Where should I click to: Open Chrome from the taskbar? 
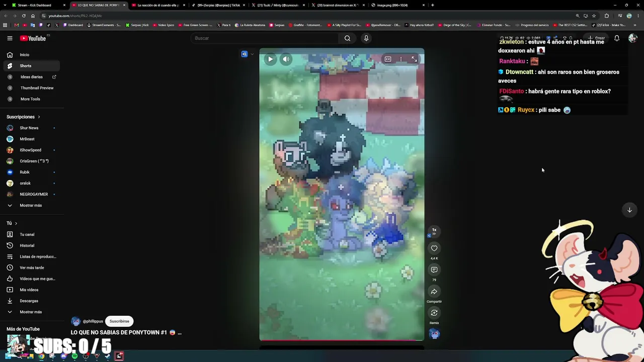click(41, 356)
